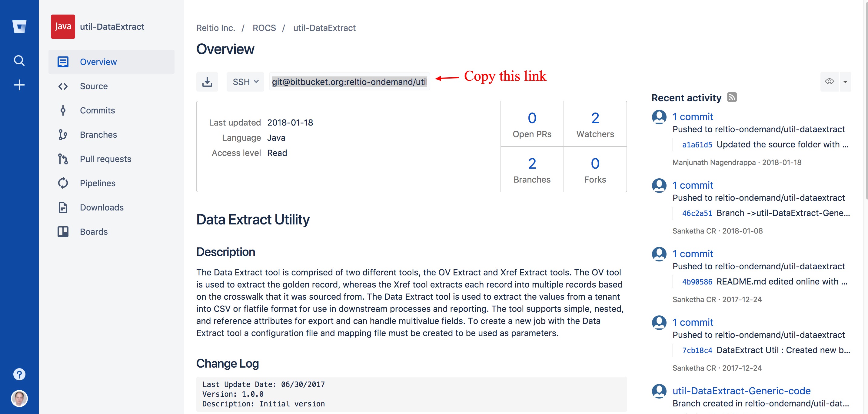Open the 1 commit link dated 2018-01-18
868x414 pixels.
point(693,116)
